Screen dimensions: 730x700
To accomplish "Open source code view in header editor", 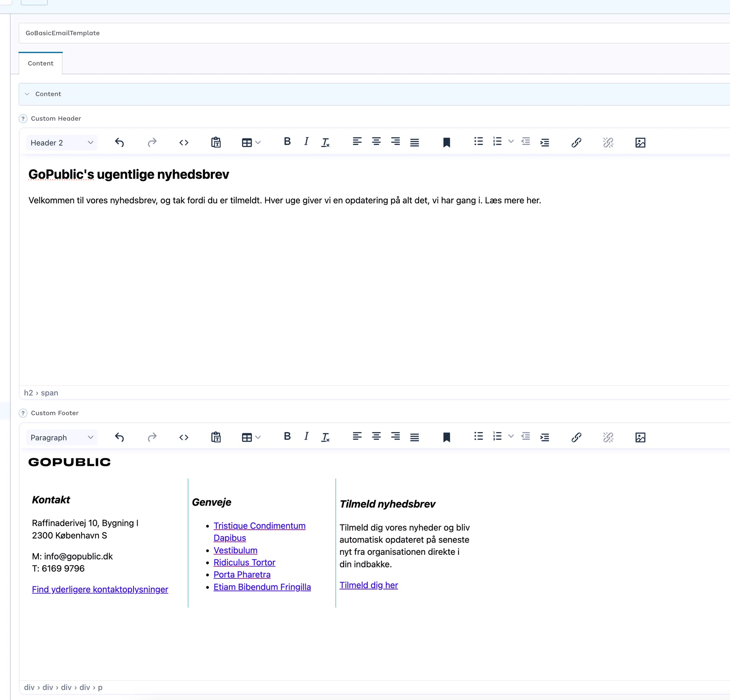I will [184, 143].
